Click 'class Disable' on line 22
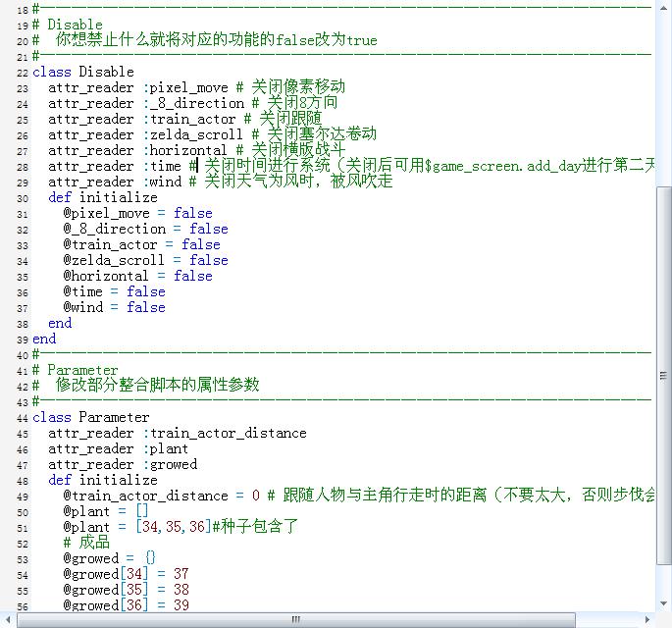 point(83,72)
